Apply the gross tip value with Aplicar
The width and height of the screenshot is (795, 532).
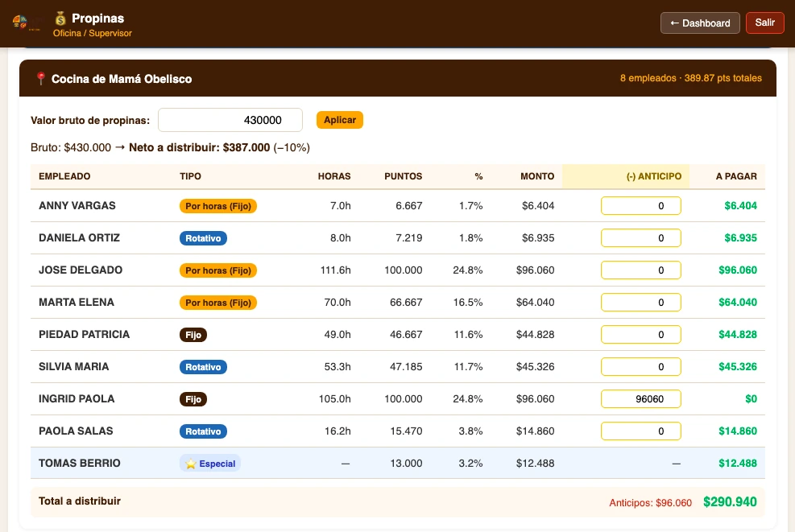pos(340,120)
